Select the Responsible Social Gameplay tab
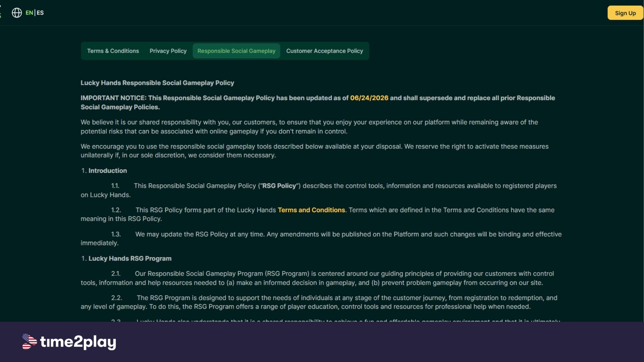The image size is (644, 362). click(236, 51)
